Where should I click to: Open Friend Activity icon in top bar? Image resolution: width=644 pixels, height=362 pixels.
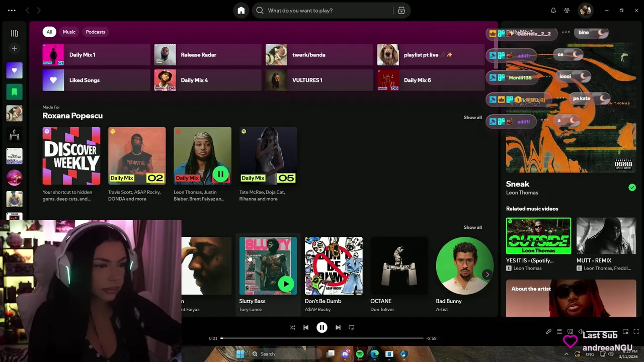click(567, 11)
